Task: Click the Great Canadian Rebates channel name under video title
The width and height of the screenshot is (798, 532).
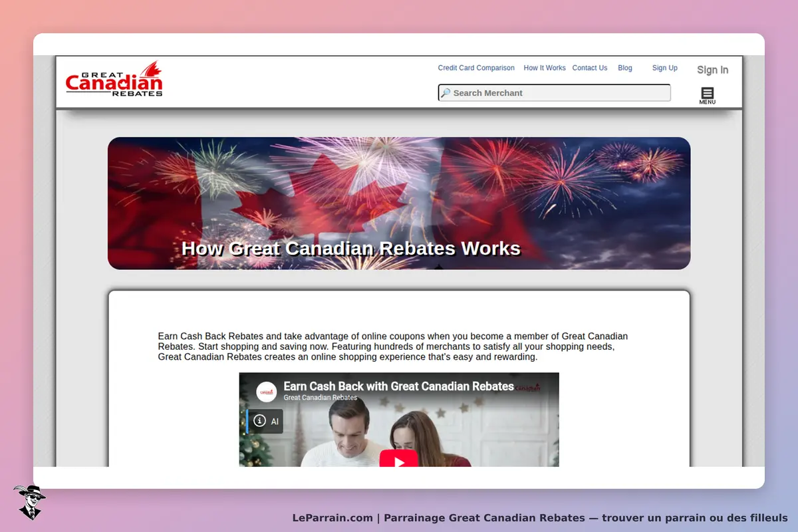Action: (x=321, y=398)
